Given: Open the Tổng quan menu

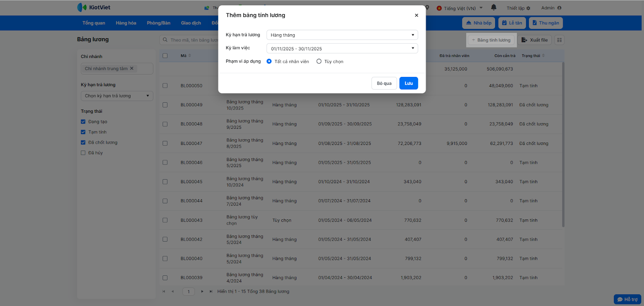Looking at the screenshot, I should (94, 23).
